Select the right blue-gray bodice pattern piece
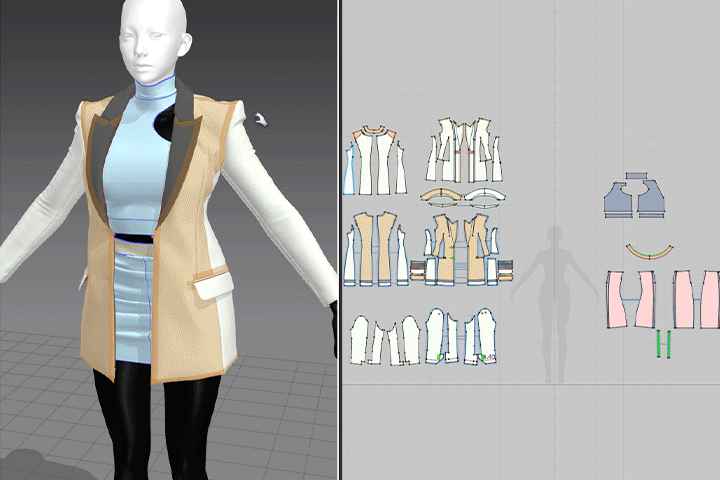This screenshot has height=480, width=720. click(x=650, y=198)
